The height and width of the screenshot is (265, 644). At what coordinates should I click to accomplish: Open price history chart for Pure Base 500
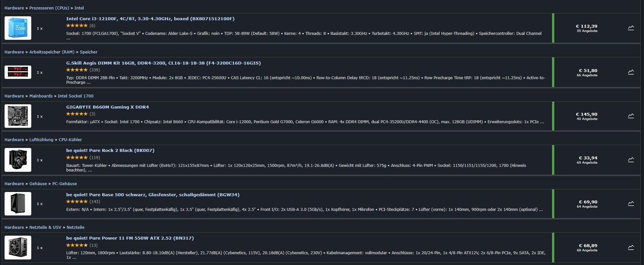[x=631, y=203]
